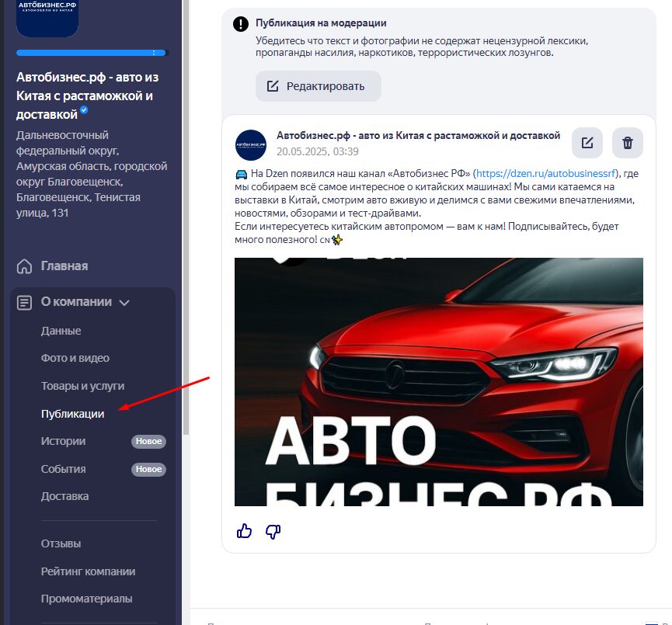672x625 pixels.
Task: Click the company address text in sidebar
Action: [92, 174]
